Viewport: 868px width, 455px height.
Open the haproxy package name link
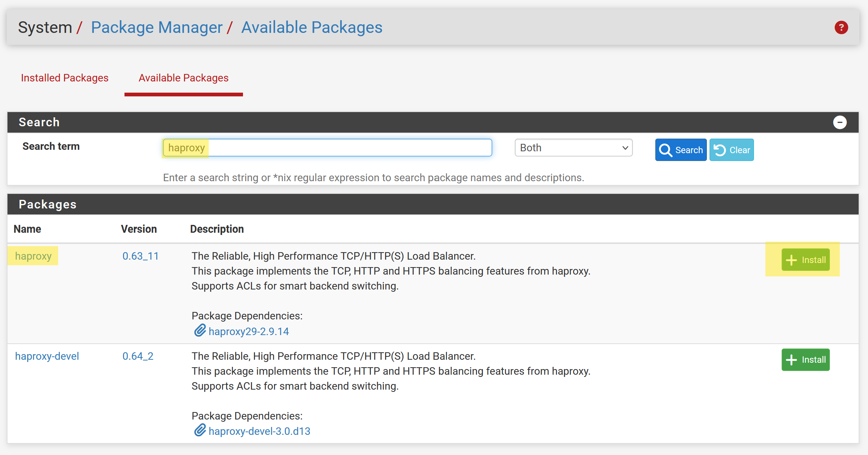click(x=33, y=256)
